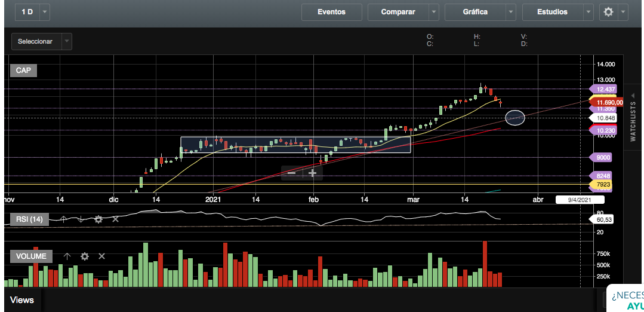Open VOLUME panel settings gear
This screenshot has height=312, width=644.
point(85,256)
